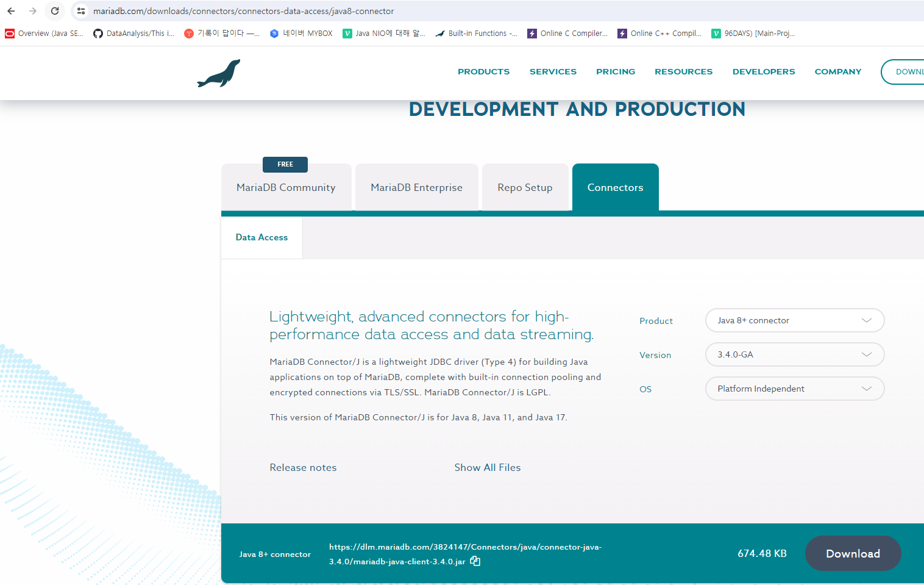Viewport: 924px width, 585px height.
Task: Open the Java NIO bookmark
Action: pyautogui.click(x=384, y=34)
